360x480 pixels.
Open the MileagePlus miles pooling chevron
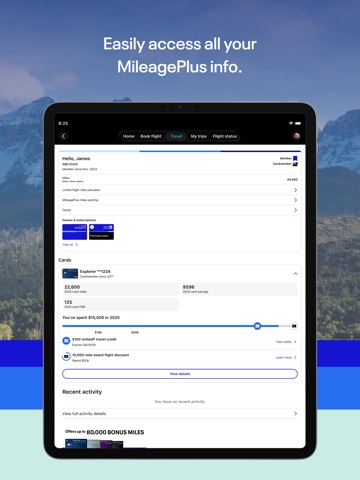click(295, 200)
